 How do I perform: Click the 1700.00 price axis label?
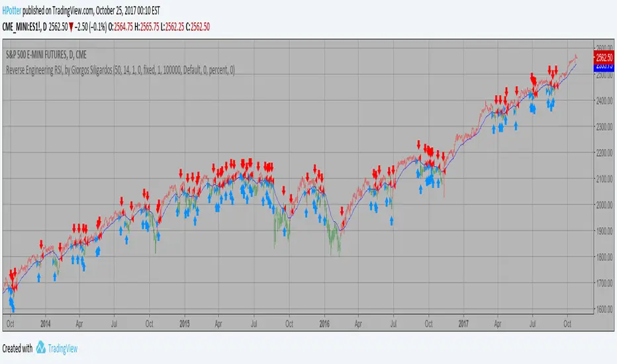[604, 283]
